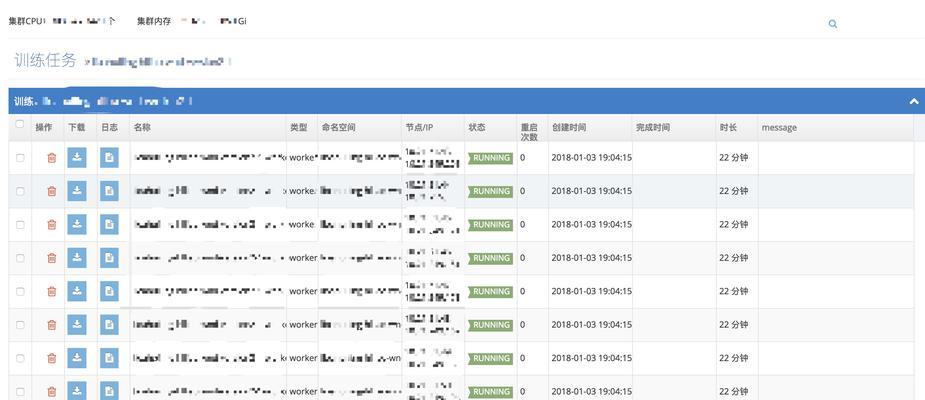Check the eighth worker row checkbox
The width and height of the screenshot is (925, 400).
[x=20, y=391]
